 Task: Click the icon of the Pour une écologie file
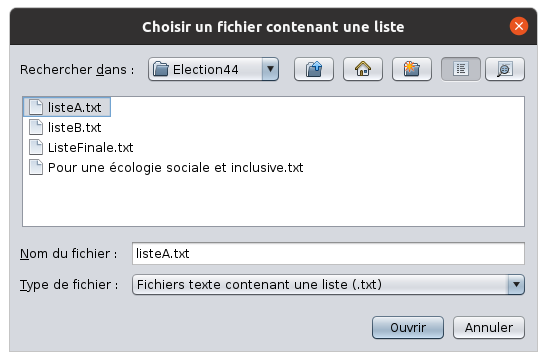(36, 167)
